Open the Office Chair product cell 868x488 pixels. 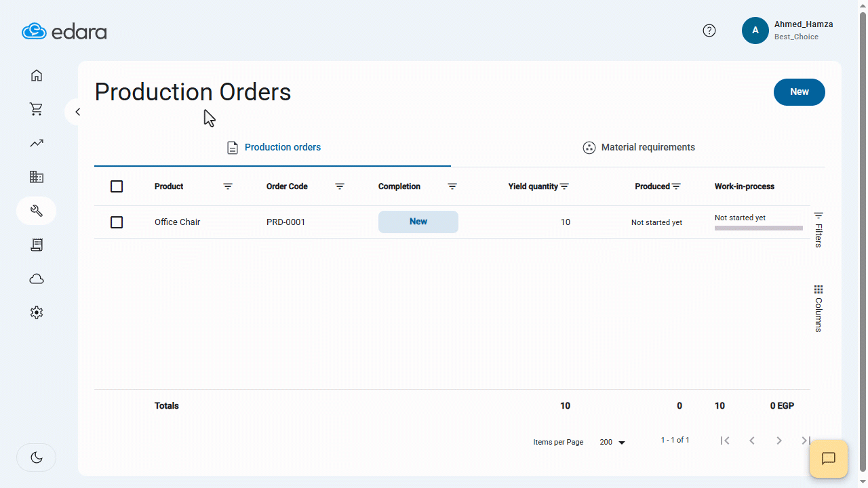pyautogui.click(x=177, y=222)
